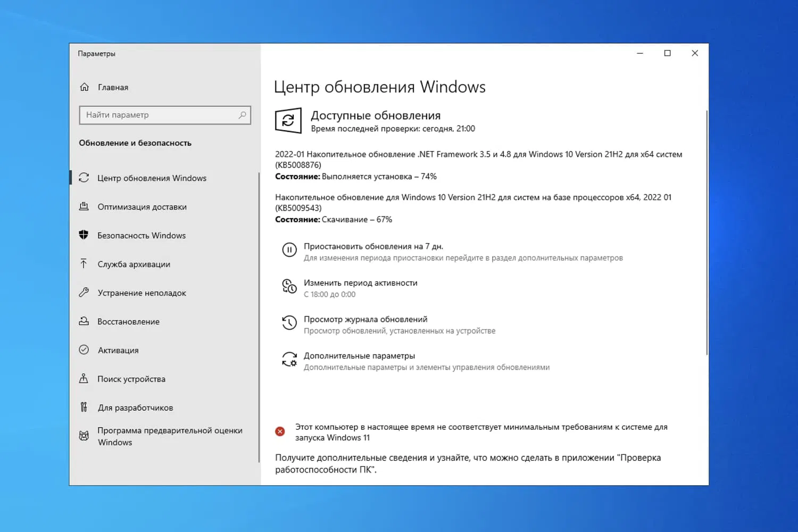798x532 pixels.
Task: Open Windows Insider Program via its icon
Action: point(85,435)
